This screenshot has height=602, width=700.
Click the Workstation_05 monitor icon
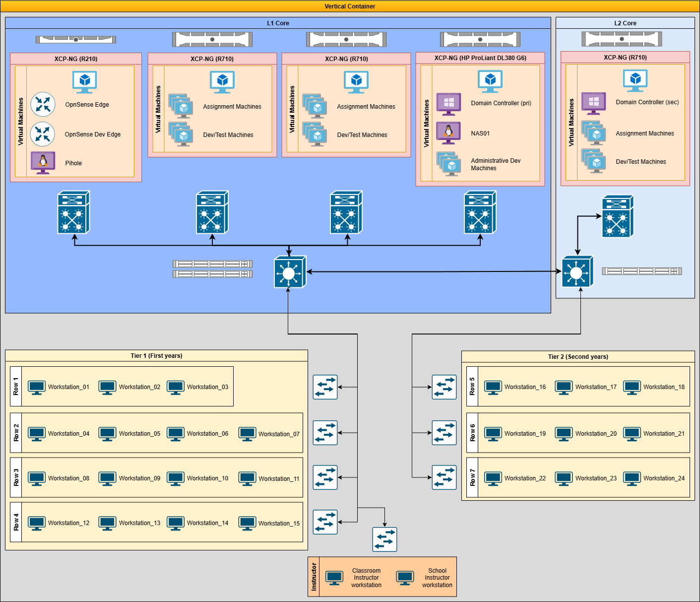107,434
